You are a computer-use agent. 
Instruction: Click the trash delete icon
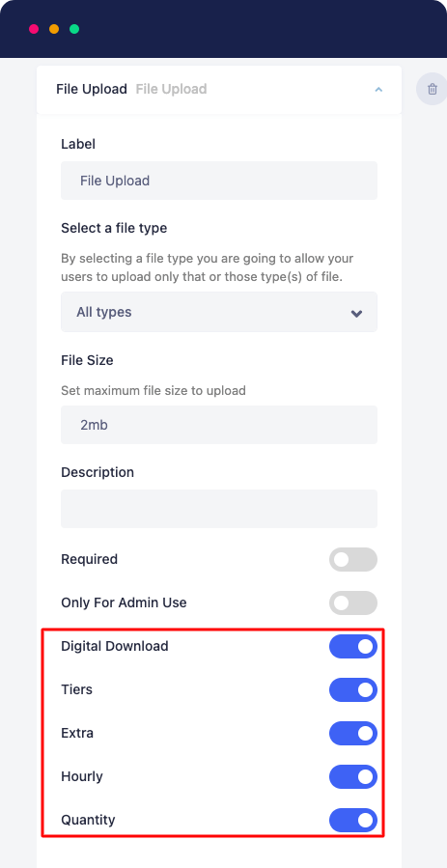(433, 89)
